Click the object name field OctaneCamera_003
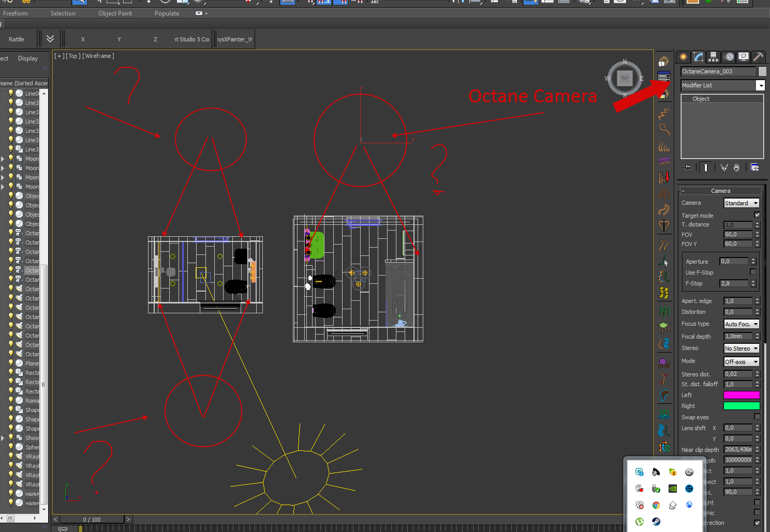 (718, 71)
